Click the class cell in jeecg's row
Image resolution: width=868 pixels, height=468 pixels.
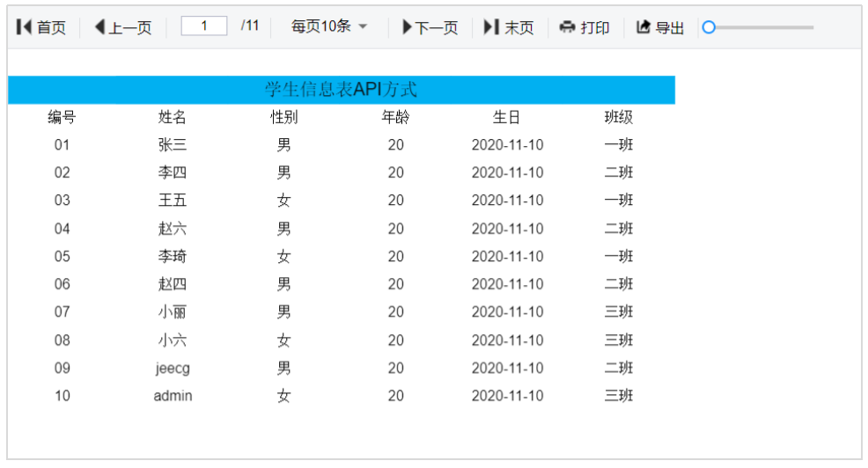pyautogui.click(x=618, y=368)
